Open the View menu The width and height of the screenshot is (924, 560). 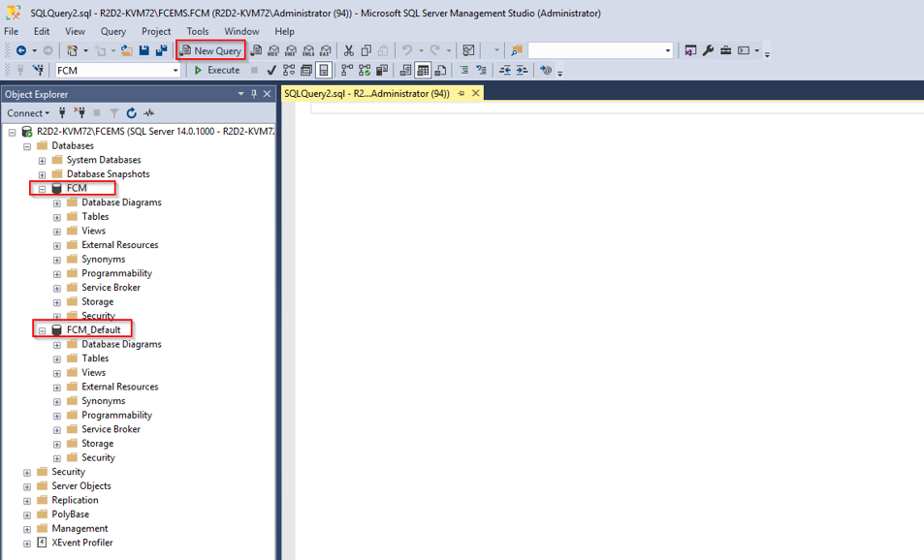click(75, 31)
